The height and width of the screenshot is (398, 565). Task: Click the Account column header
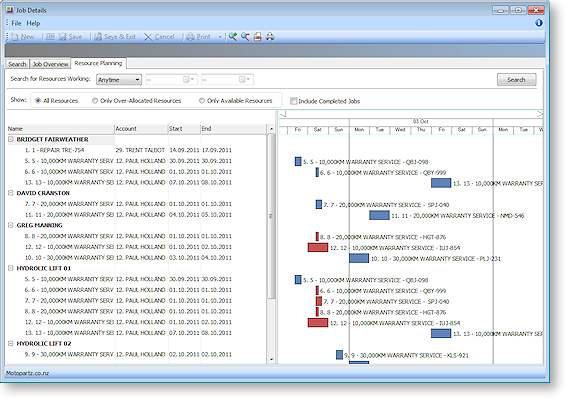tap(141, 129)
